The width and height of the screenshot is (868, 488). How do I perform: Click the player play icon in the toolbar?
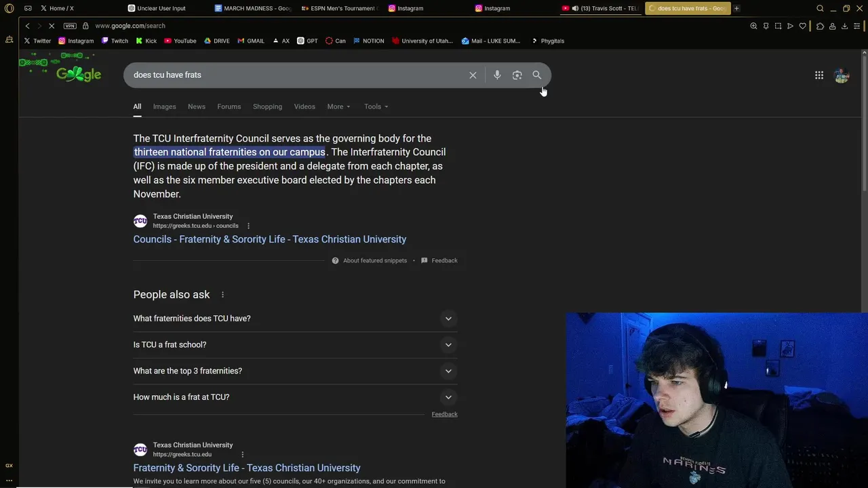(x=790, y=26)
